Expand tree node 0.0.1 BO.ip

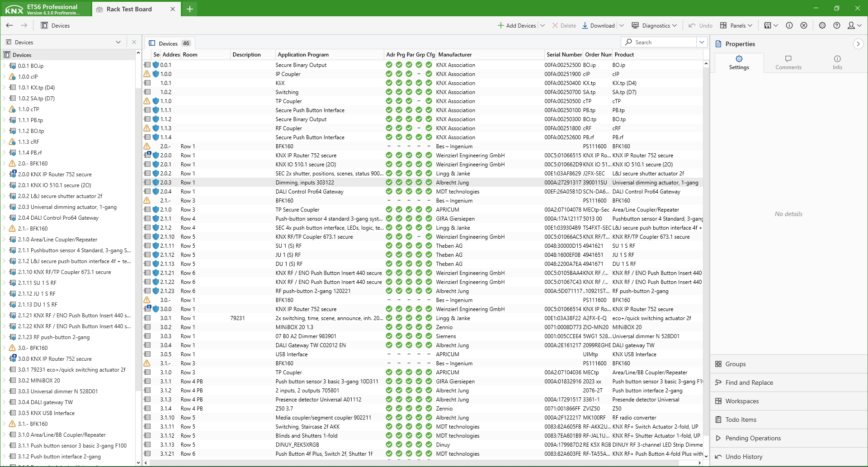click(x=5, y=66)
